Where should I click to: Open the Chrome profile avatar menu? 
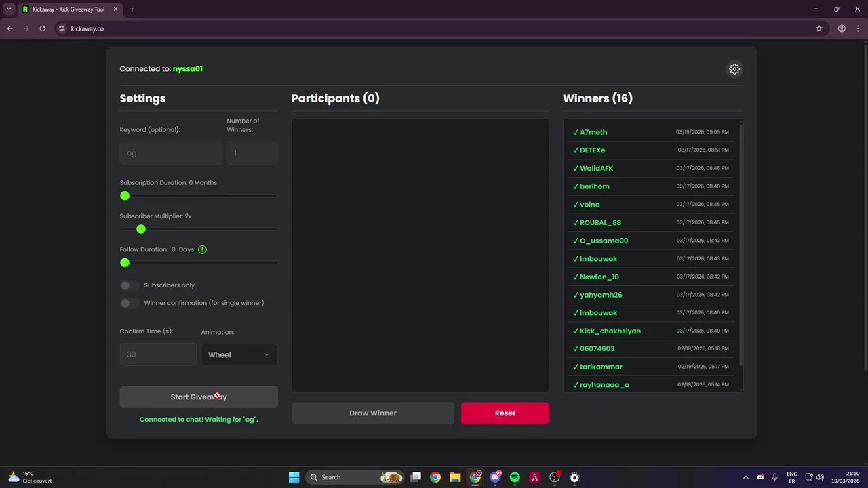click(842, 28)
